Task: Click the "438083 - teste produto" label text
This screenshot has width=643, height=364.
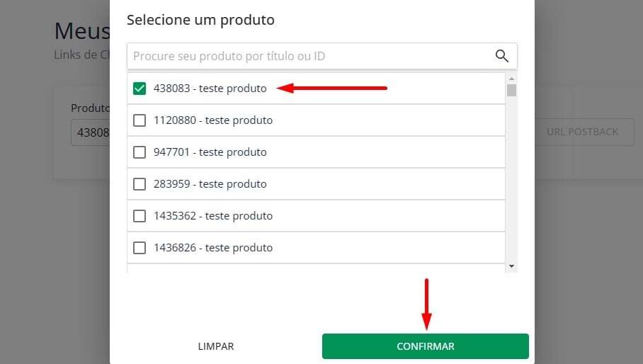Action: pos(210,89)
